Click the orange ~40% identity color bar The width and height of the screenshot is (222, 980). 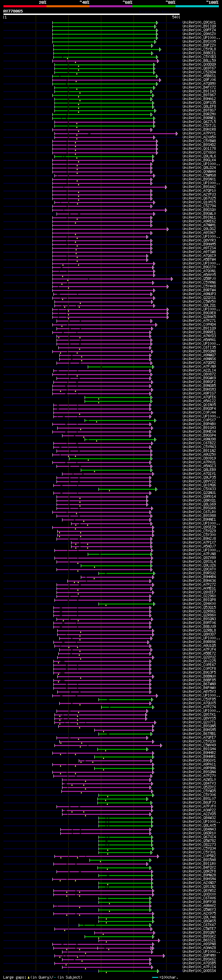pyautogui.click(x=68, y=6)
